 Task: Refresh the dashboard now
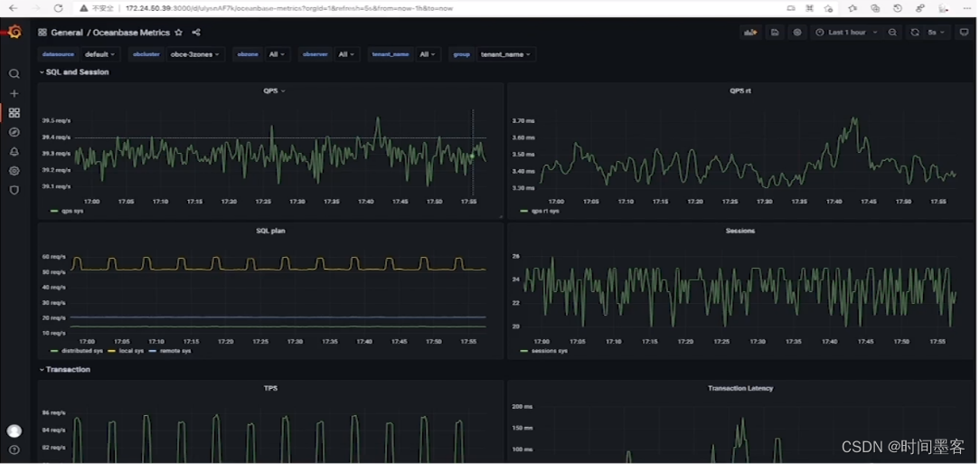click(x=915, y=33)
